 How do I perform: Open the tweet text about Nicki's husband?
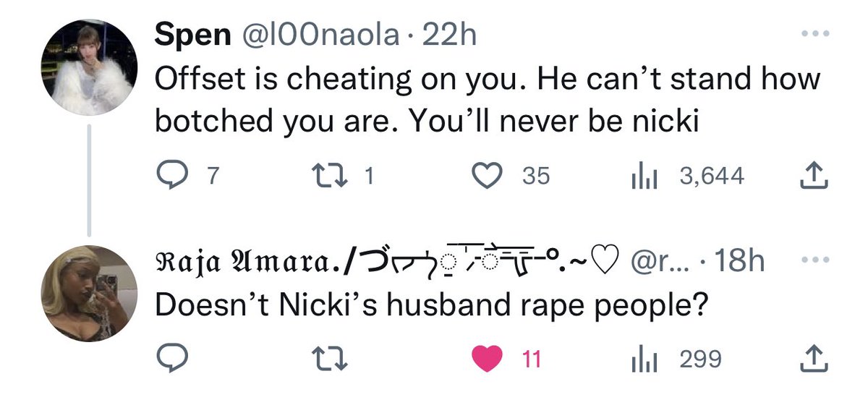(x=431, y=307)
